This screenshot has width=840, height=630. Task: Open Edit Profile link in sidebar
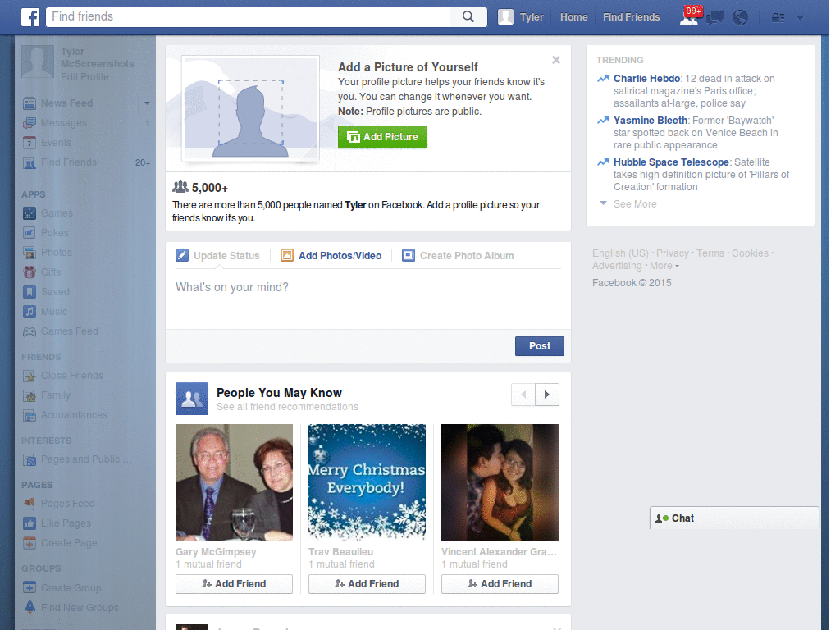[x=84, y=77]
